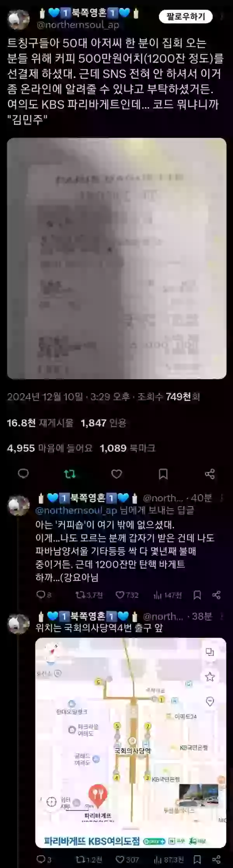Open @northernsoul_ap mention link in reply
Image resolution: width=233 pixels, height=868 pixels.
(x=77, y=510)
